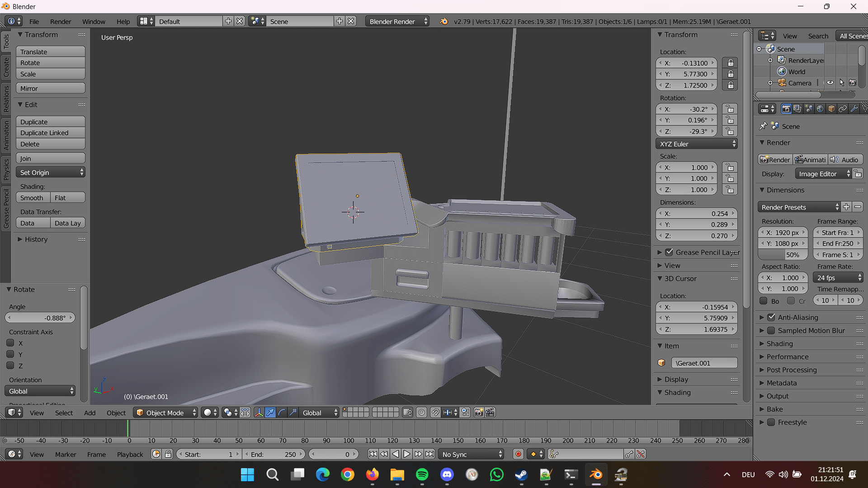Open Blender app from Windows taskbar
868x488 pixels.
tap(596, 474)
